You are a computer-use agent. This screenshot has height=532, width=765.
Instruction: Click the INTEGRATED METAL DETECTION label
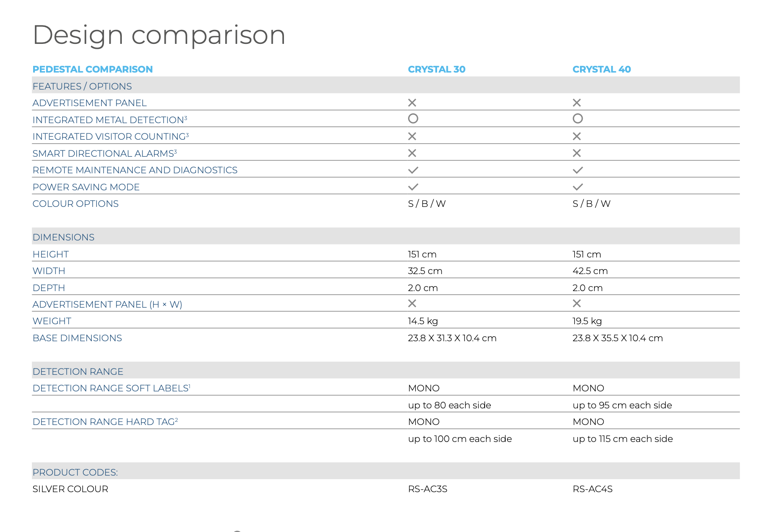coord(110,120)
